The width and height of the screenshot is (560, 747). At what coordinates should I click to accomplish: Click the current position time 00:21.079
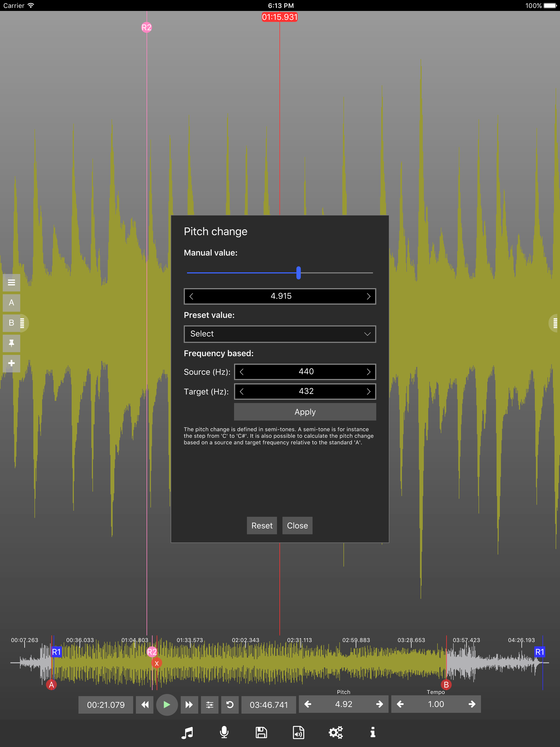[x=106, y=705]
